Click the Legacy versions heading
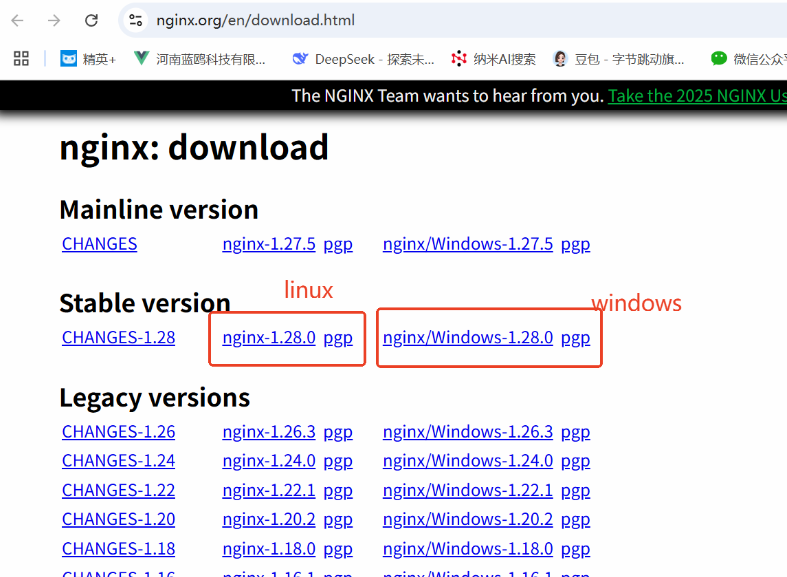 coord(155,398)
